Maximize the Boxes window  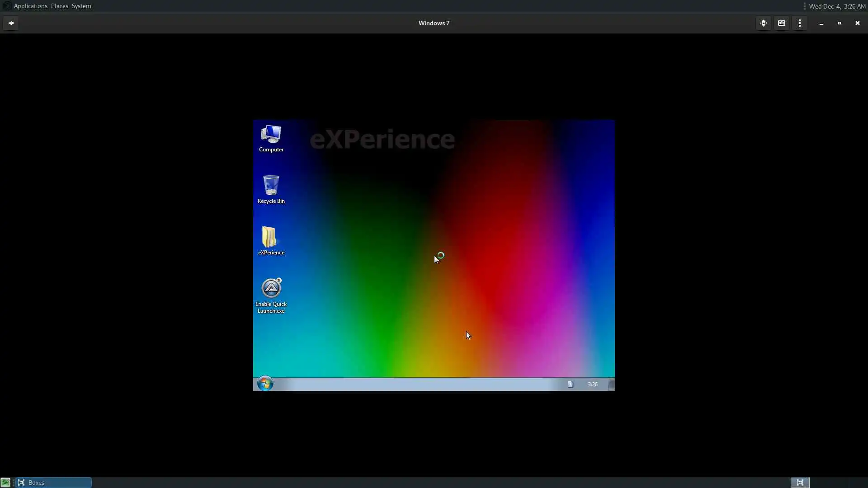pos(840,23)
